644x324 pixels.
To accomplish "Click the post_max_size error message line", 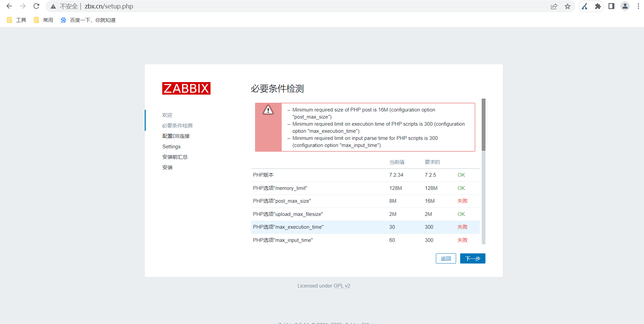I will (364, 114).
